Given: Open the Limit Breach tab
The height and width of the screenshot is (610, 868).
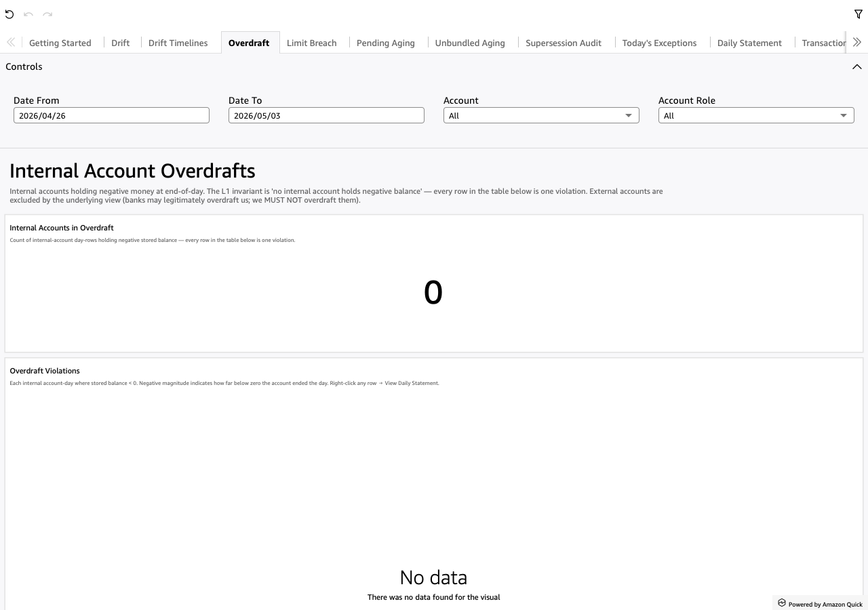Looking at the screenshot, I should click(312, 43).
